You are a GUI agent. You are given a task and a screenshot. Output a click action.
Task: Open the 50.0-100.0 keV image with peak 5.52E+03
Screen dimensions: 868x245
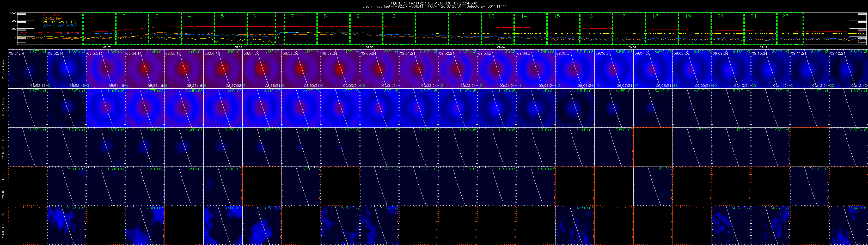[340, 225]
